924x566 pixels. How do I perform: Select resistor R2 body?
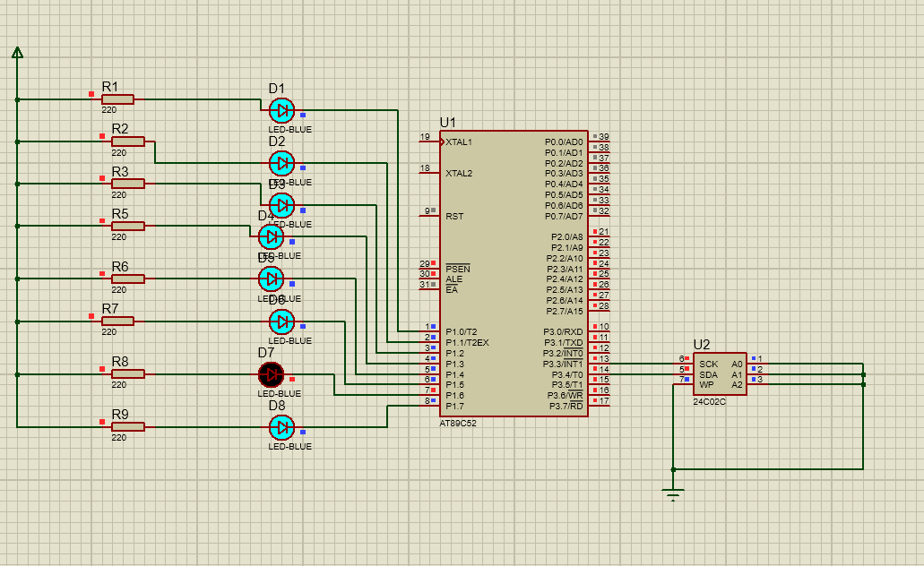(128, 141)
